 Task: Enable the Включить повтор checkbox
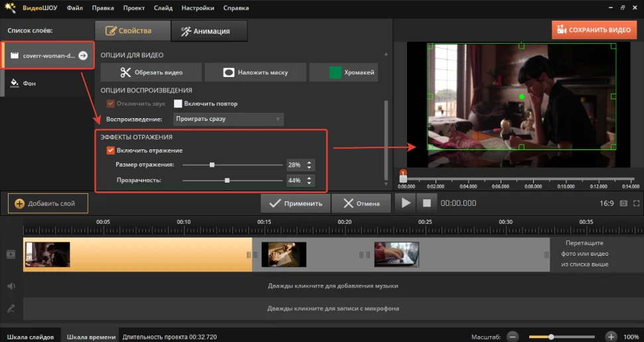click(x=178, y=104)
